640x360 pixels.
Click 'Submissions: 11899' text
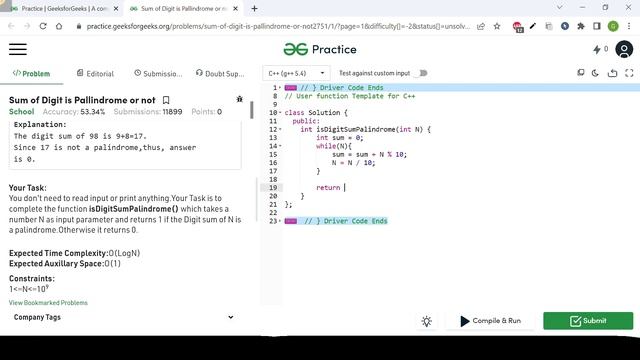pos(148,112)
